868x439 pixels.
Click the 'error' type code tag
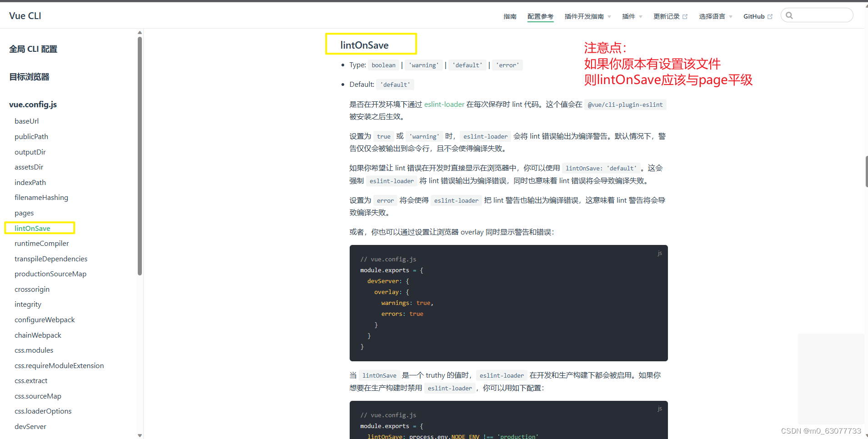point(507,65)
